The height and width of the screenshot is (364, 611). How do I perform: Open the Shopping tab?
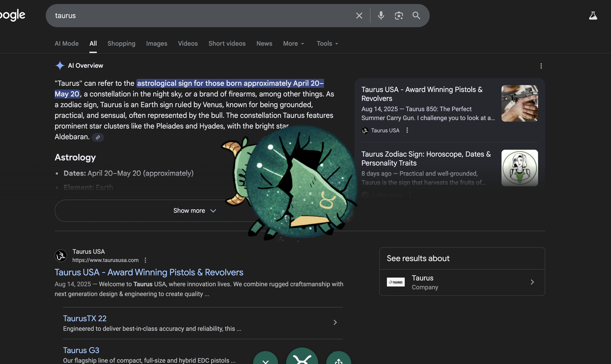pyautogui.click(x=121, y=43)
